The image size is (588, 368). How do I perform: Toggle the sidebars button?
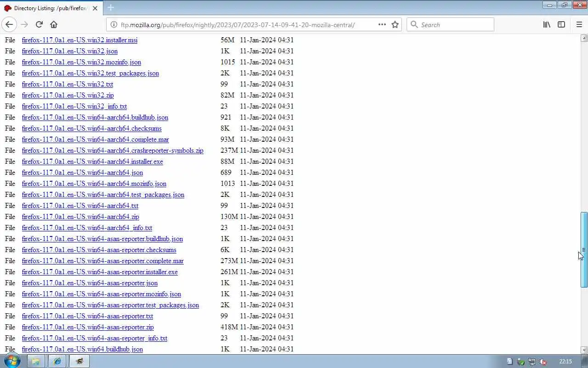(x=561, y=24)
